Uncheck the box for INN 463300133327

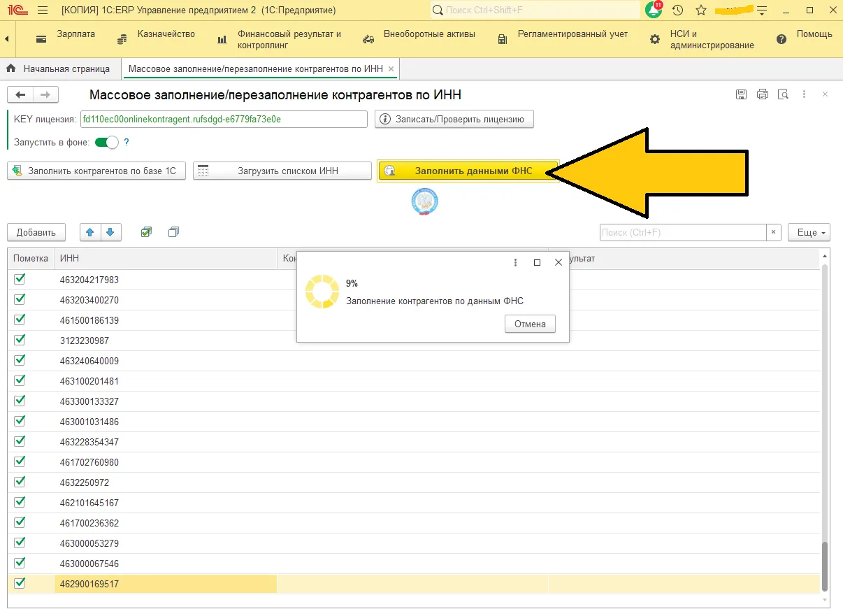click(20, 401)
